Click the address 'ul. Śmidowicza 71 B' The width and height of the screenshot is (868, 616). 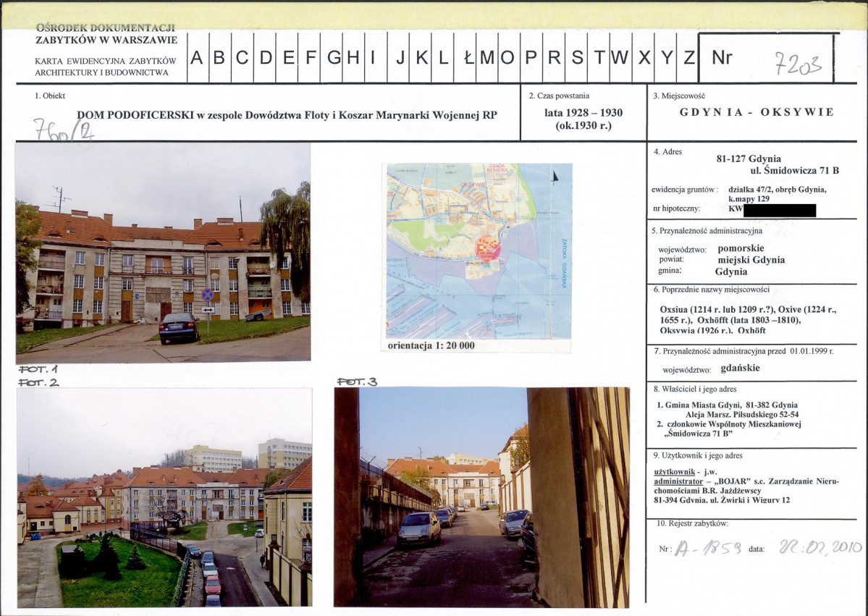click(x=794, y=170)
